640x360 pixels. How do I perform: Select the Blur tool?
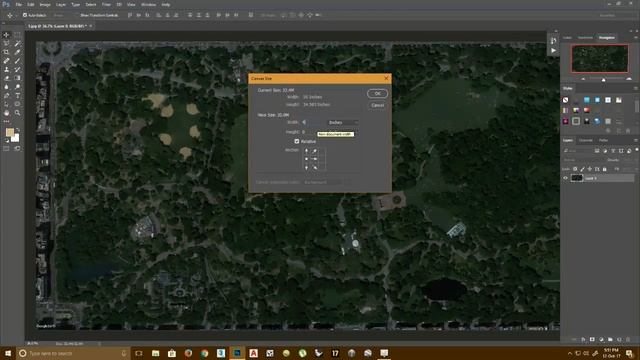[x=6, y=87]
